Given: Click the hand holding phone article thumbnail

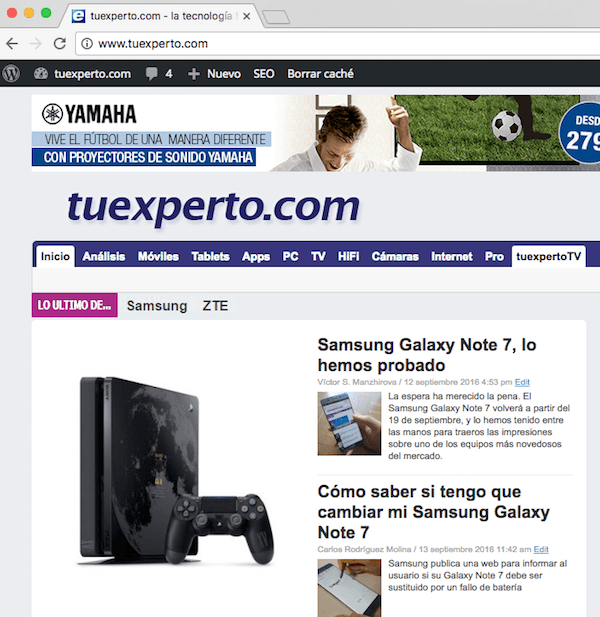Looking at the screenshot, I should tap(349, 423).
